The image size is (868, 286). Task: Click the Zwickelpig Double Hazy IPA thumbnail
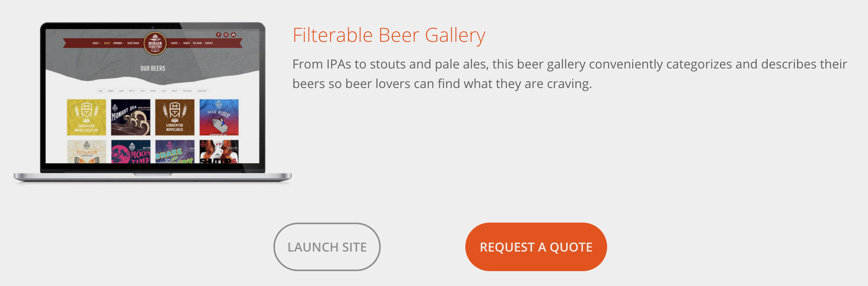87,117
